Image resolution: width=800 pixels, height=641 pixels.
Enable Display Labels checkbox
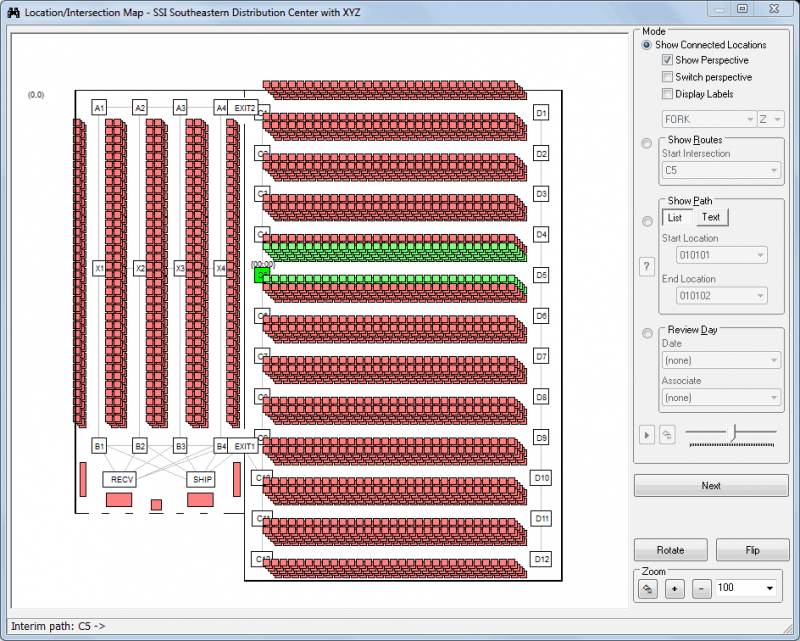point(667,94)
